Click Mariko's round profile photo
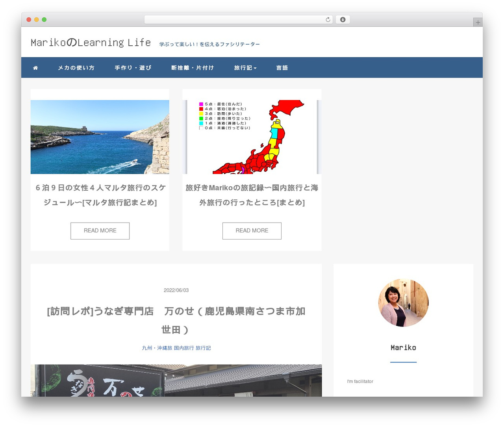 403,303
